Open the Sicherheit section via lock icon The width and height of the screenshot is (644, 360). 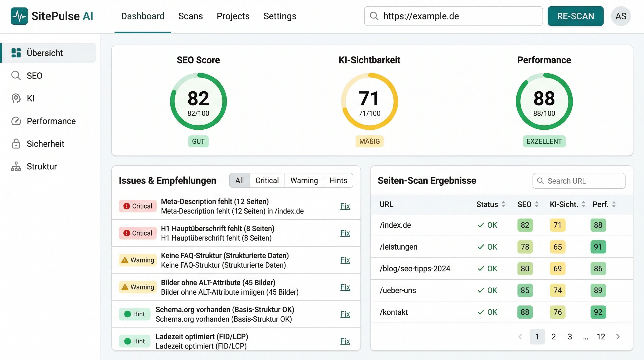[x=16, y=143]
